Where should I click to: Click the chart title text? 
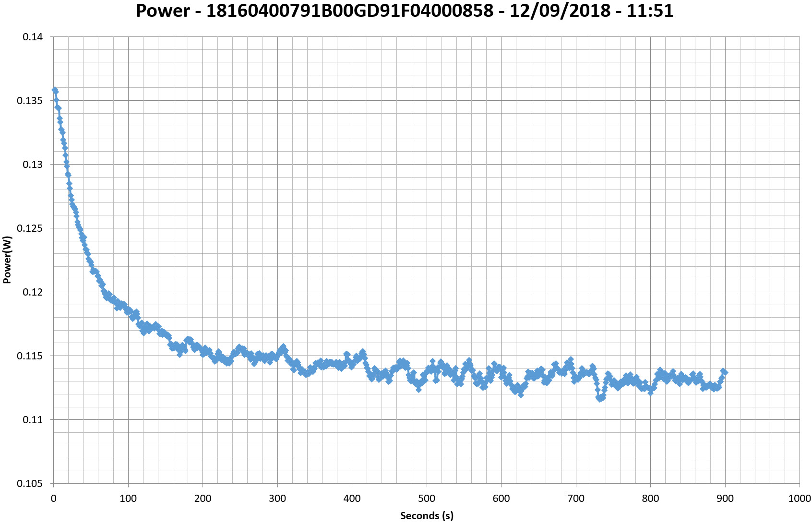tap(405, 11)
